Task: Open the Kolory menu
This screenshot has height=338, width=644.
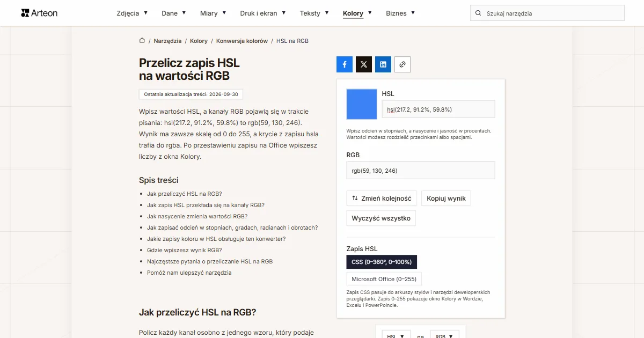Action: point(357,13)
